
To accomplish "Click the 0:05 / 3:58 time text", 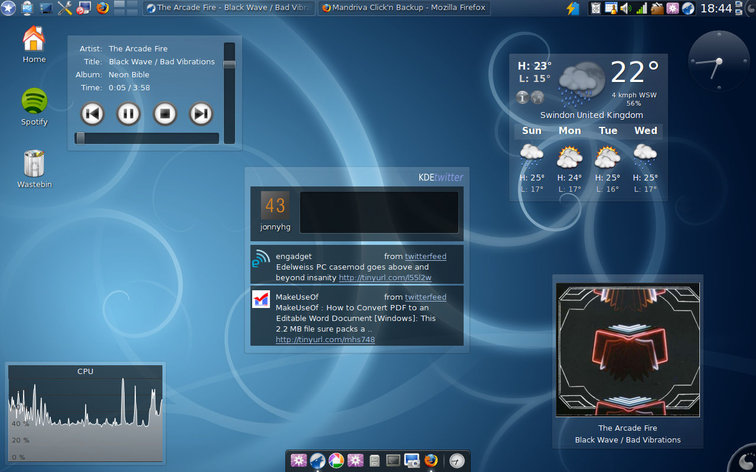I will click(129, 88).
